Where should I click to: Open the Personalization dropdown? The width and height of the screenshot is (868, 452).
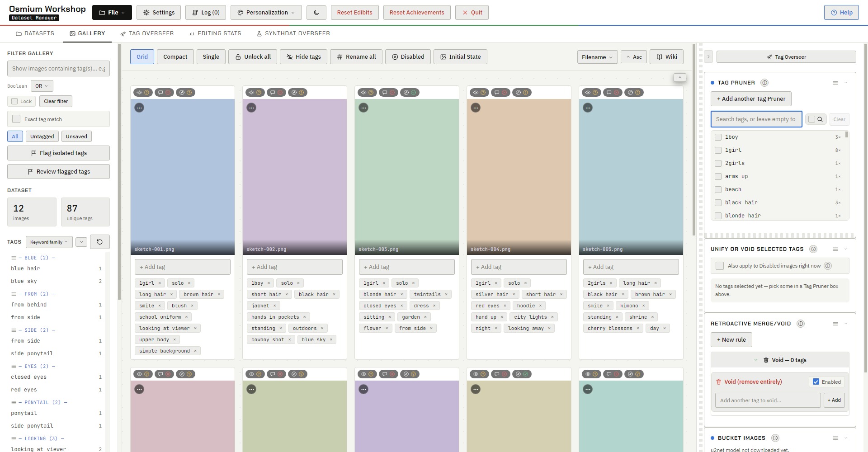pos(266,13)
